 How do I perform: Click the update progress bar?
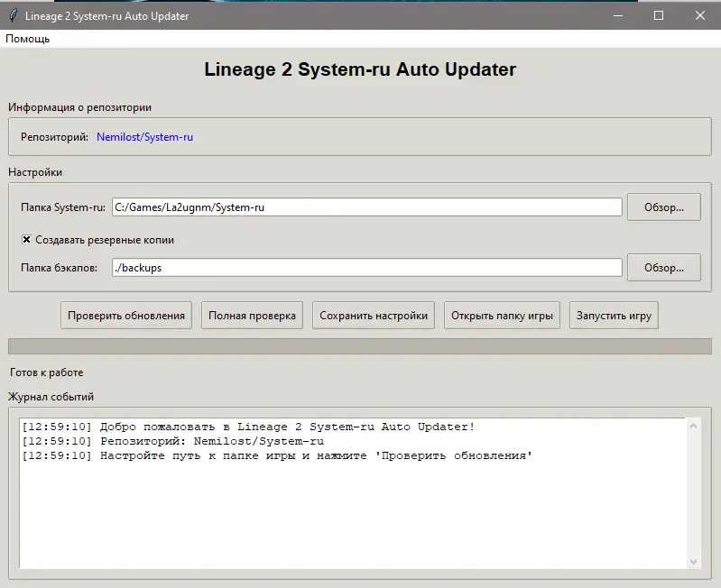tap(359, 346)
